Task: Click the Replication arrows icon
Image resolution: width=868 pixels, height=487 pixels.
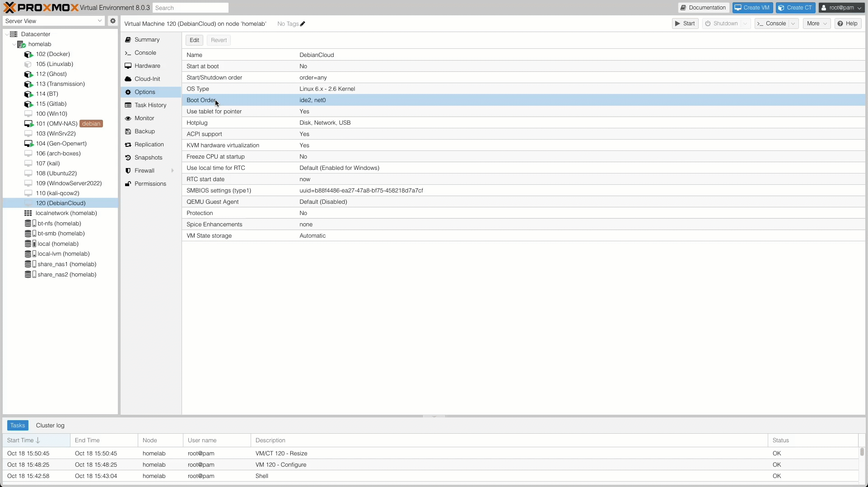Action: [x=128, y=145]
